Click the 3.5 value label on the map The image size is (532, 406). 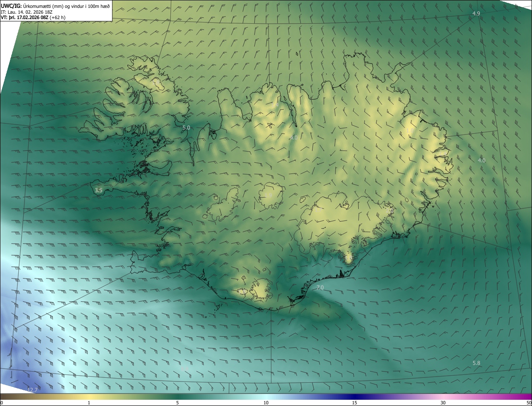pos(99,191)
